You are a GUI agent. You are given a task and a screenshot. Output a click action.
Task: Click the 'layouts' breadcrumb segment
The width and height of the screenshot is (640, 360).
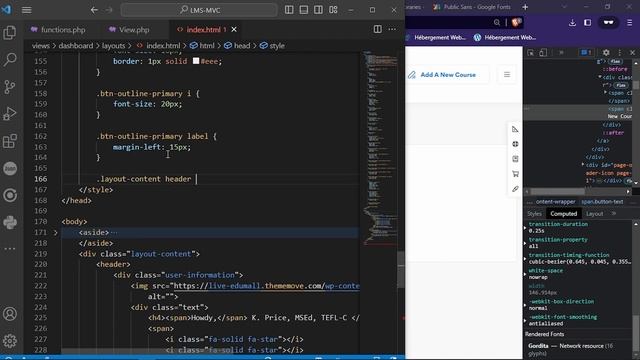113,46
